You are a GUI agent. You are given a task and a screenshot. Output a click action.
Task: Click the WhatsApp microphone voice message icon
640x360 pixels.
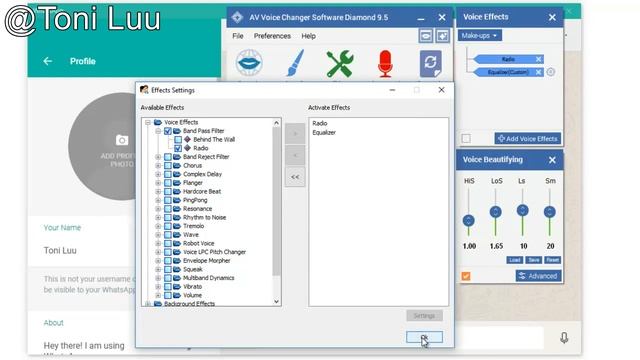click(564, 338)
